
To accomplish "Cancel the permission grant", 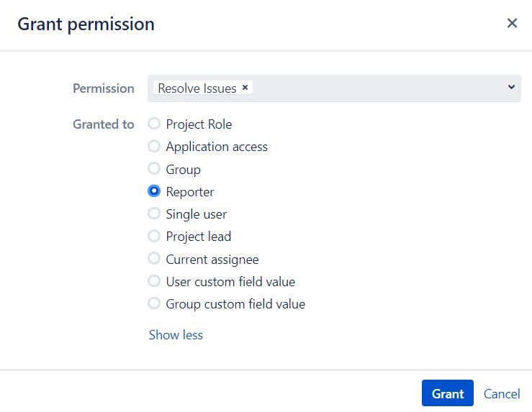I will 502,394.
